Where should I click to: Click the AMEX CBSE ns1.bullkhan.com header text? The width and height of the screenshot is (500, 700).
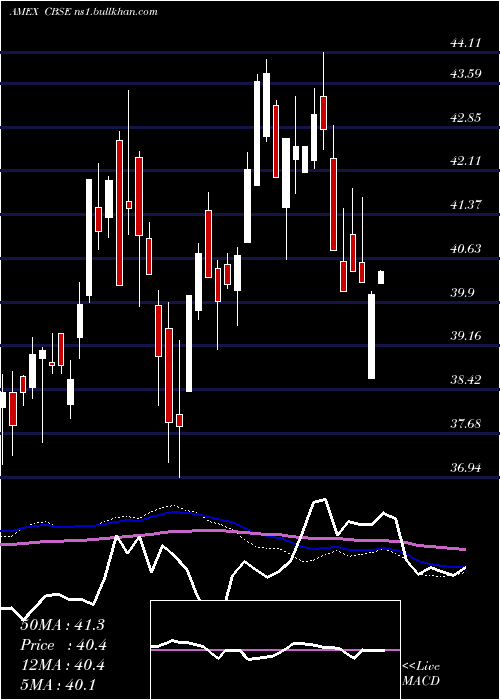point(83,12)
